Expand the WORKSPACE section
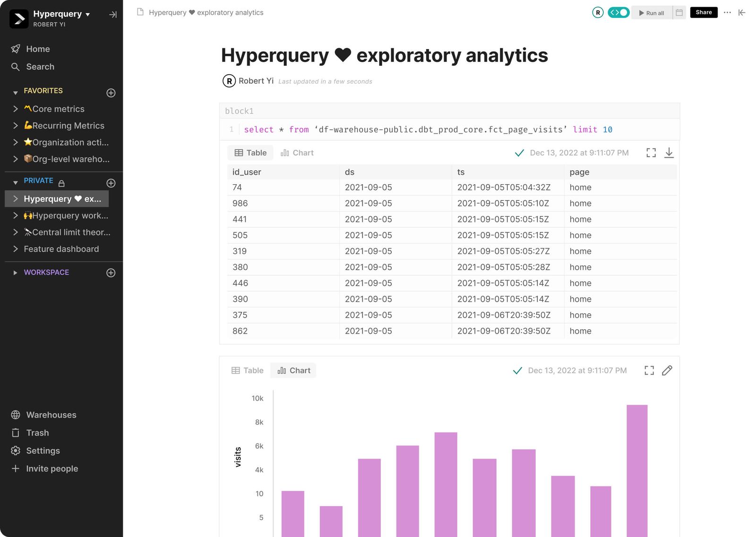Image resolution: width=756 pixels, height=537 pixels. 15,272
